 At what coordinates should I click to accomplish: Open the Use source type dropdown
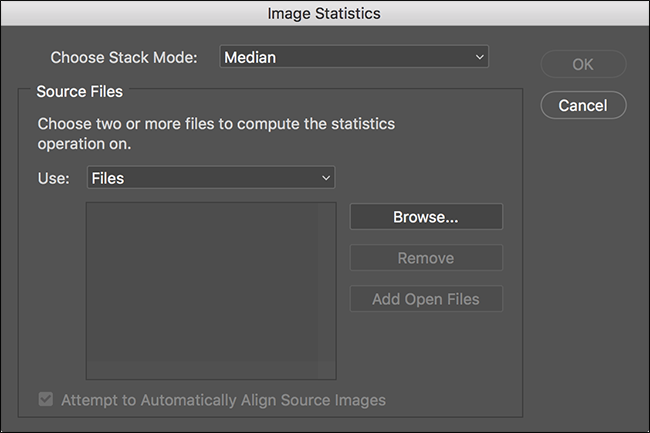pyautogui.click(x=210, y=178)
